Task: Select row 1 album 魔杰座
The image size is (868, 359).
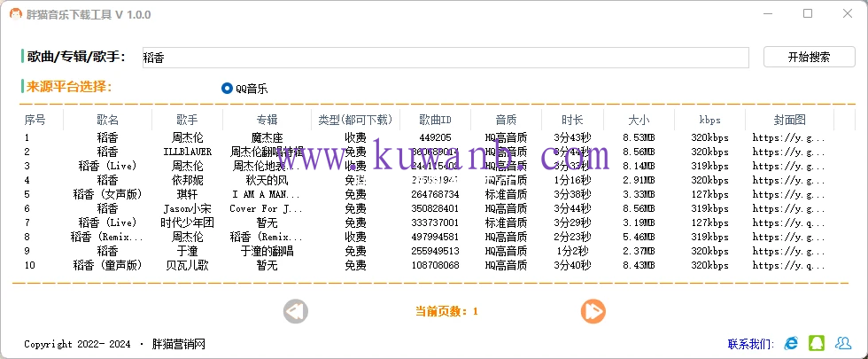Action: coord(267,137)
